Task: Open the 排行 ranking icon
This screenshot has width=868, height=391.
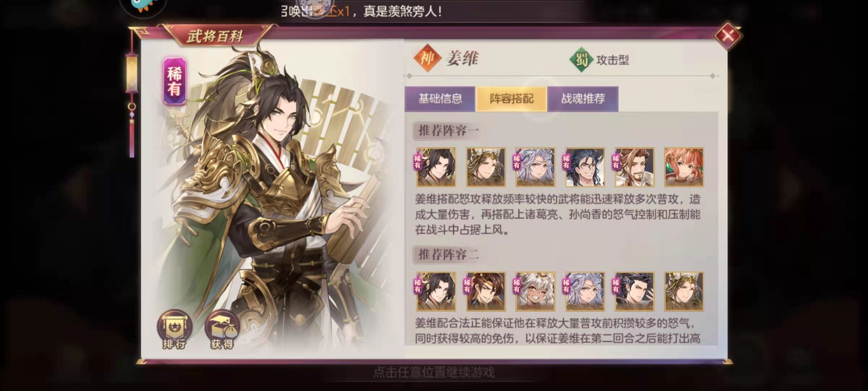Action: tap(174, 329)
